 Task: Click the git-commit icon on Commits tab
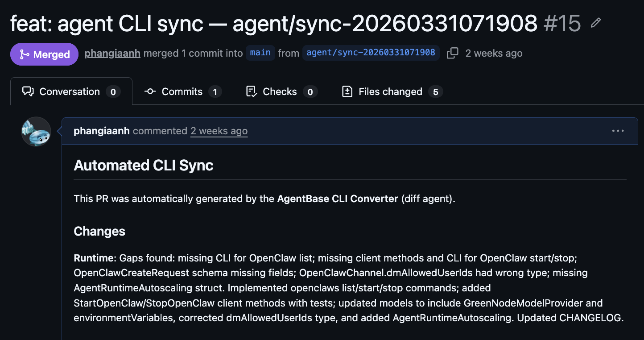click(x=150, y=91)
